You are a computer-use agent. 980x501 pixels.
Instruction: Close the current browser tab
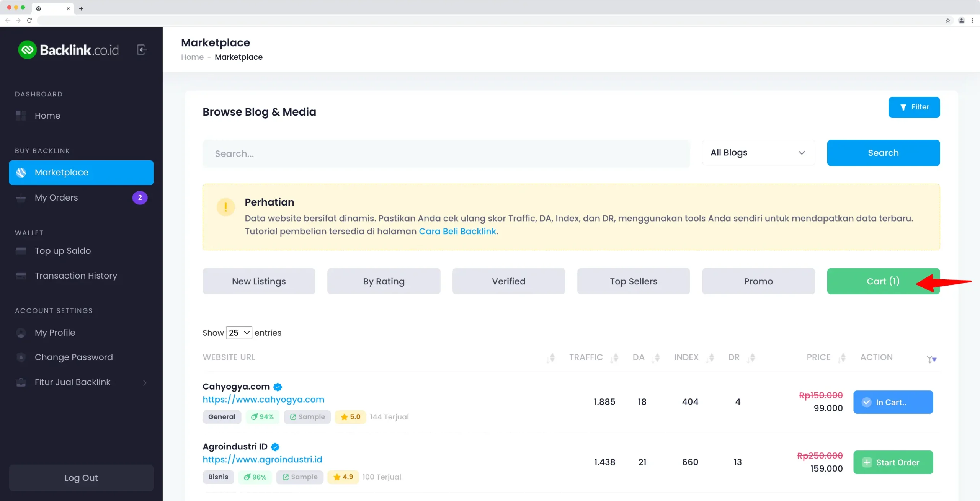tap(68, 8)
